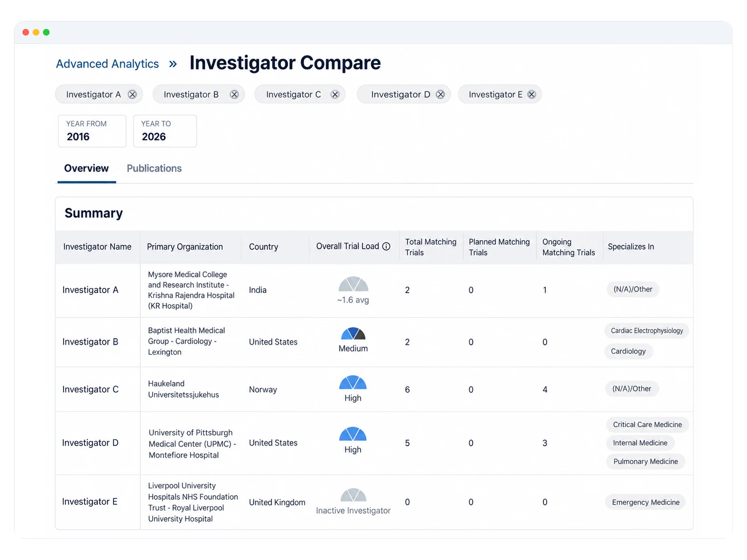Select the Investigator A row name

click(91, 290)
